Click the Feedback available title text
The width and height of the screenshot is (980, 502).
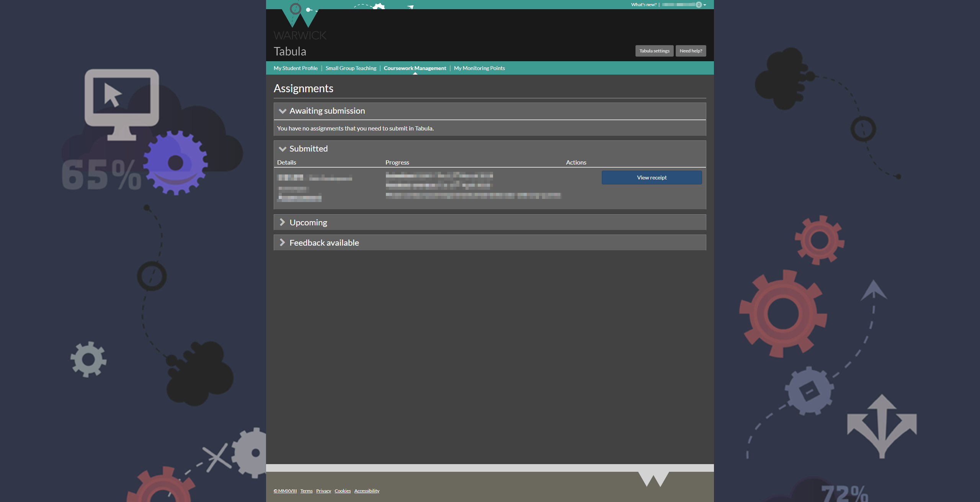click(324, 243)
